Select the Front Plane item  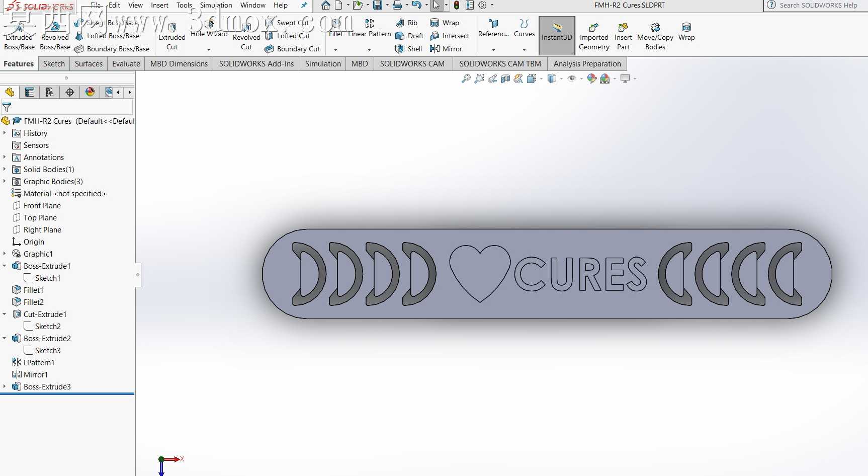pyautogui.click(x=37, y=205)
